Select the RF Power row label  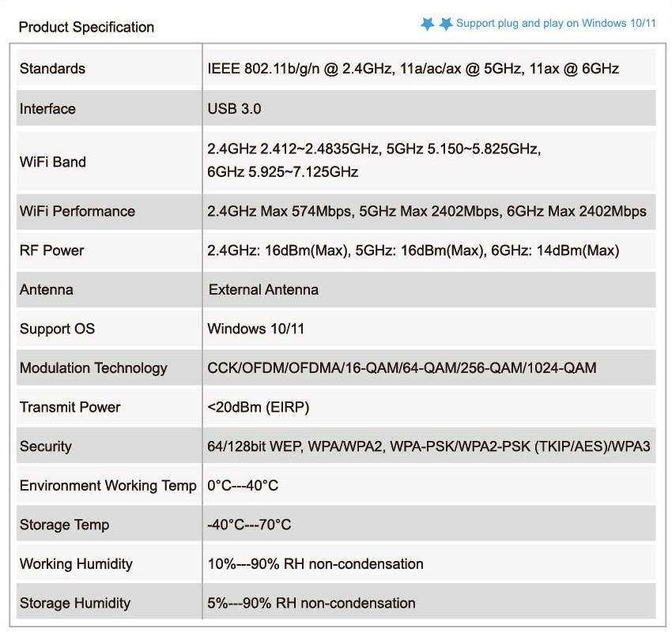click(x=51, y=250)
